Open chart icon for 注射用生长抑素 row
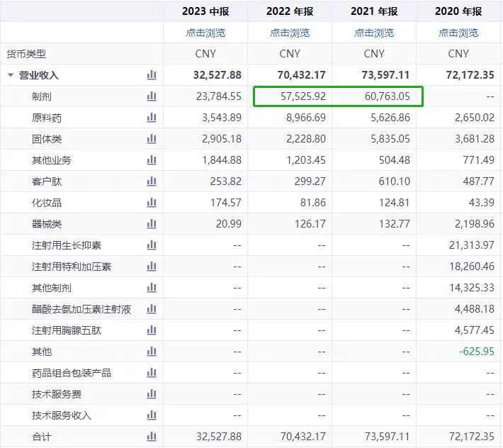 [152, 245]
